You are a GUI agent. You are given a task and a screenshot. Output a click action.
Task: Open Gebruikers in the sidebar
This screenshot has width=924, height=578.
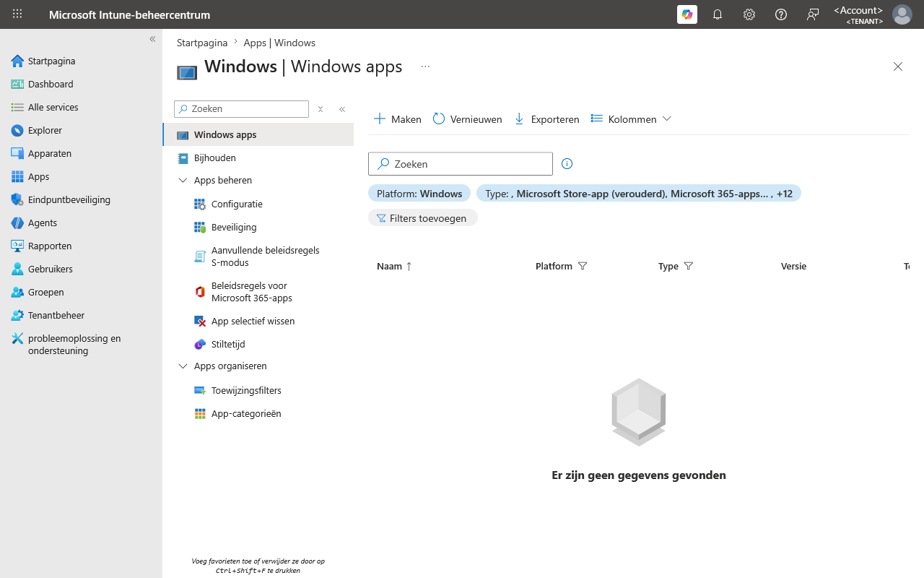81,269
